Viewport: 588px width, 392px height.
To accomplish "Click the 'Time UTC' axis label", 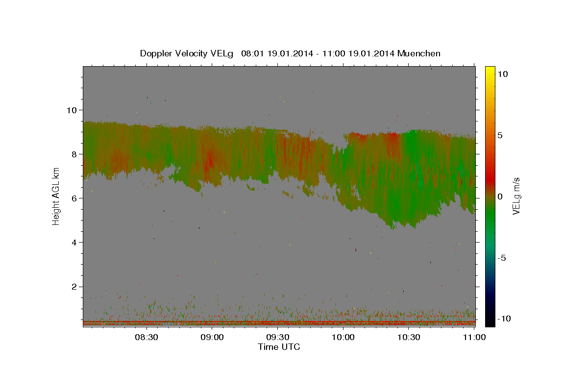I will pos(279,347).
